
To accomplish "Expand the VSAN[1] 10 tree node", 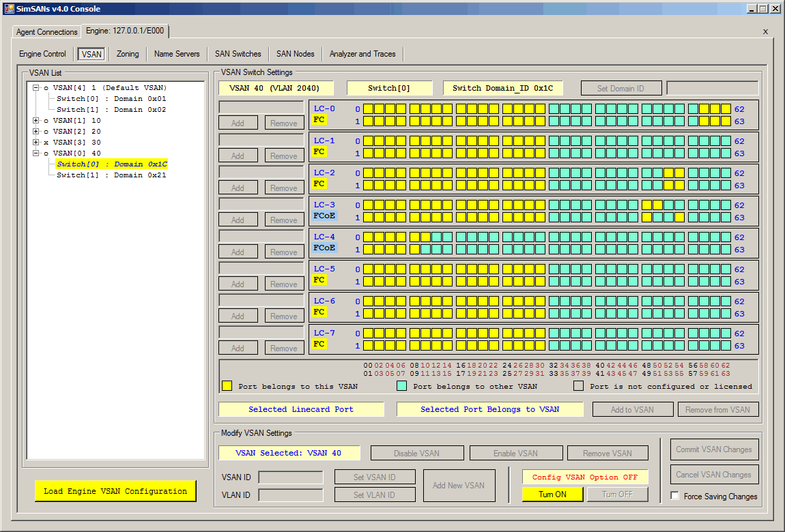I will point(36,121).
